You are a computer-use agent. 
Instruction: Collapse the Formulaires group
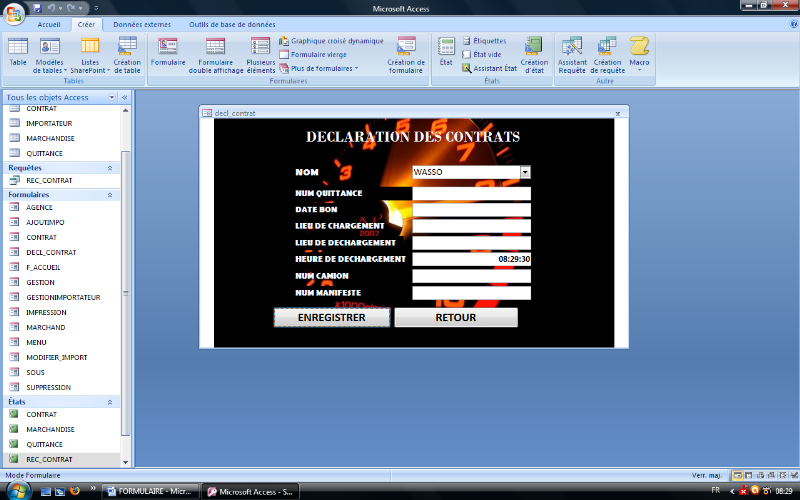(x=110, y=195)
